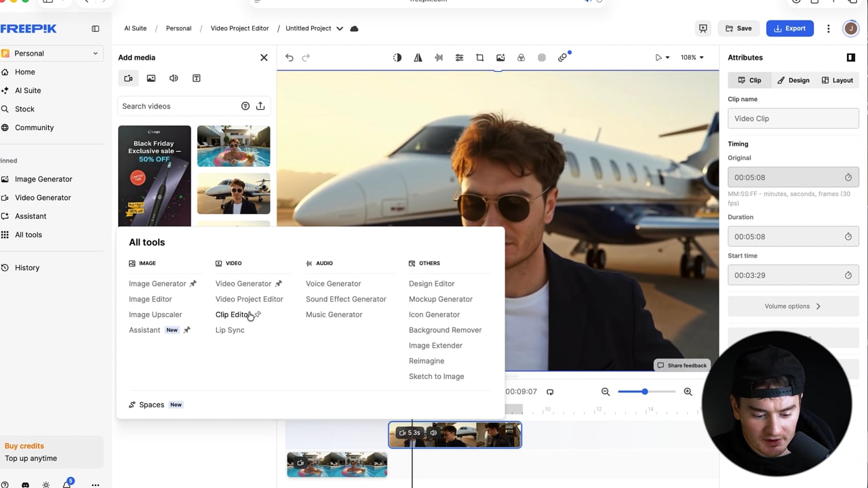
Task: Click the redo arrow
Action: 306,58
